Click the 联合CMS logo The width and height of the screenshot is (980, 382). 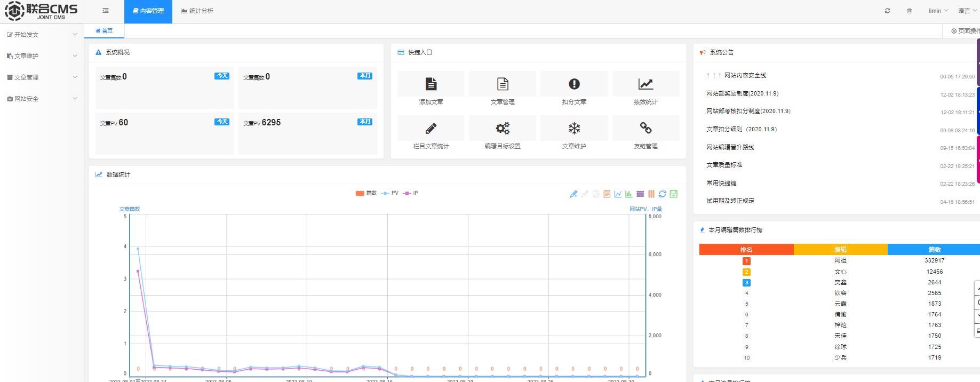coord(41,11)
